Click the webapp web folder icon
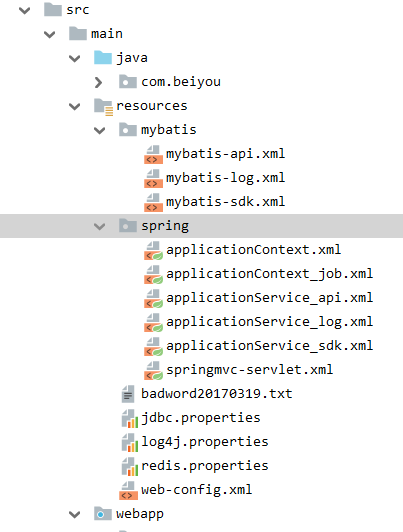This screenshot has height=532, width=403. tap(103, 514)
